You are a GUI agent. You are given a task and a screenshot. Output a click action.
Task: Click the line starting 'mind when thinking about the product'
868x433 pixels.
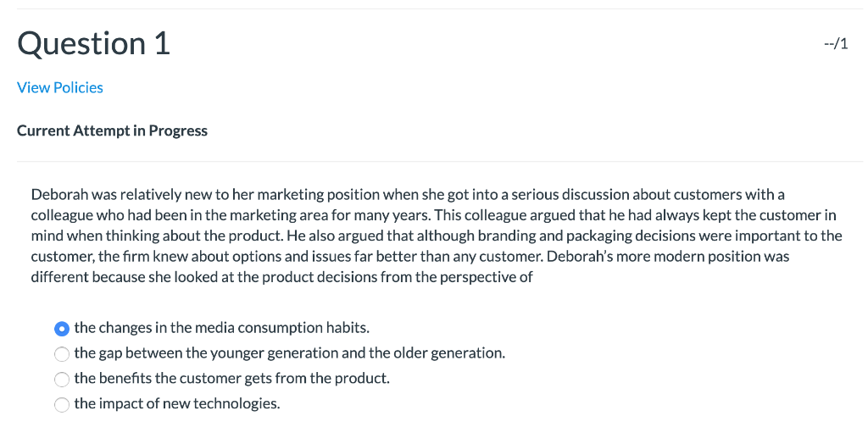tap(437, 236)
